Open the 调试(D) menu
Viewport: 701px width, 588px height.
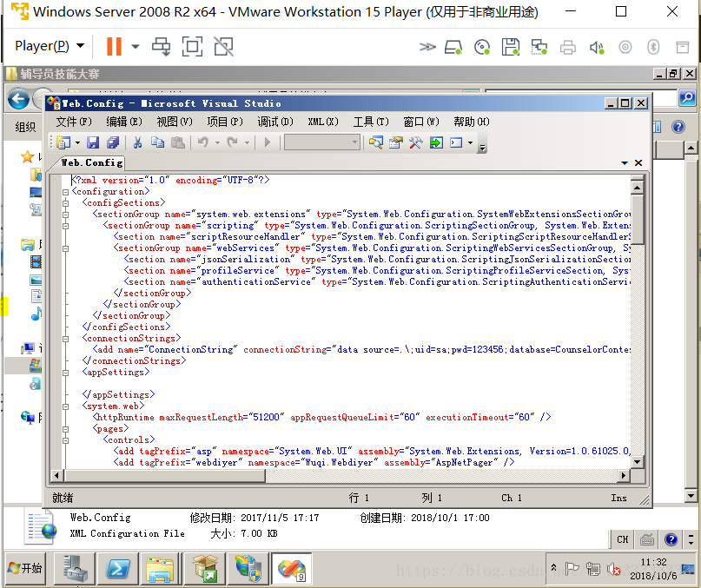click(x=275, y=122)
